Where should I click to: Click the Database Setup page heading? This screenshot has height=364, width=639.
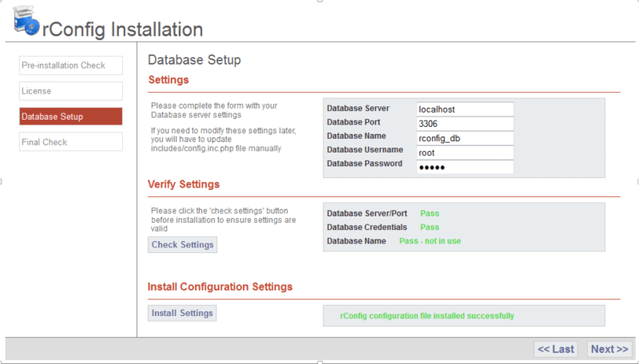coord(194,60)
